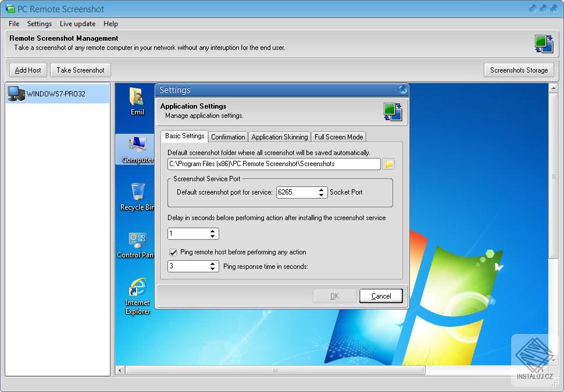Open the Live update menu
Screen dimensions: 564x392
click(77, 24)
